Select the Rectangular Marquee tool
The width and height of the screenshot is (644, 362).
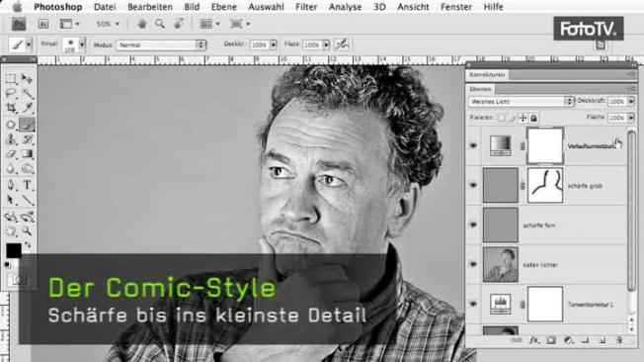point(11,78)
